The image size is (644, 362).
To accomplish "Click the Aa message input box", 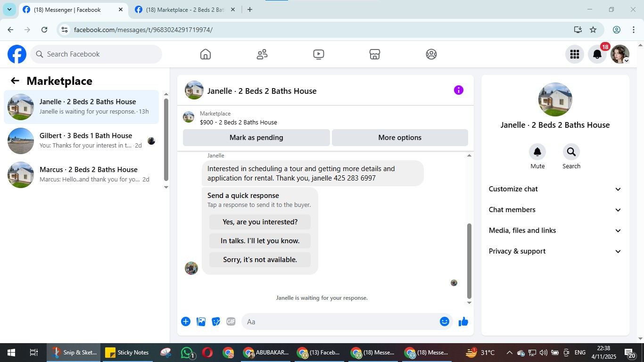I will (x=339, y=321).
